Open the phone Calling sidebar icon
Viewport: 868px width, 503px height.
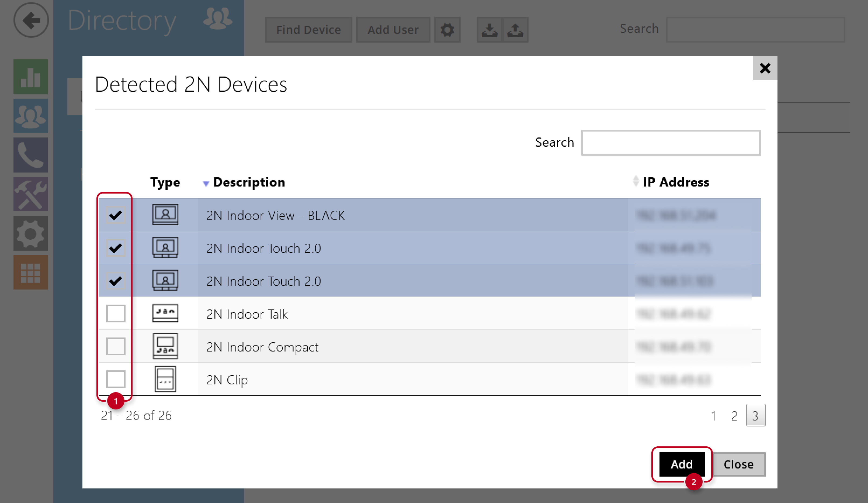31,155
